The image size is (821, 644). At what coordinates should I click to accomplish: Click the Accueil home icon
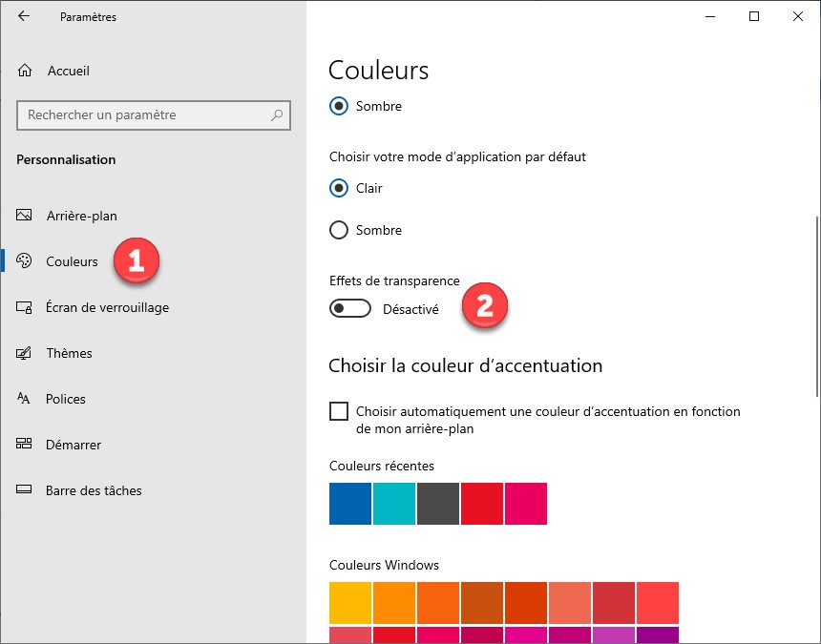click(x=26, y=71)
